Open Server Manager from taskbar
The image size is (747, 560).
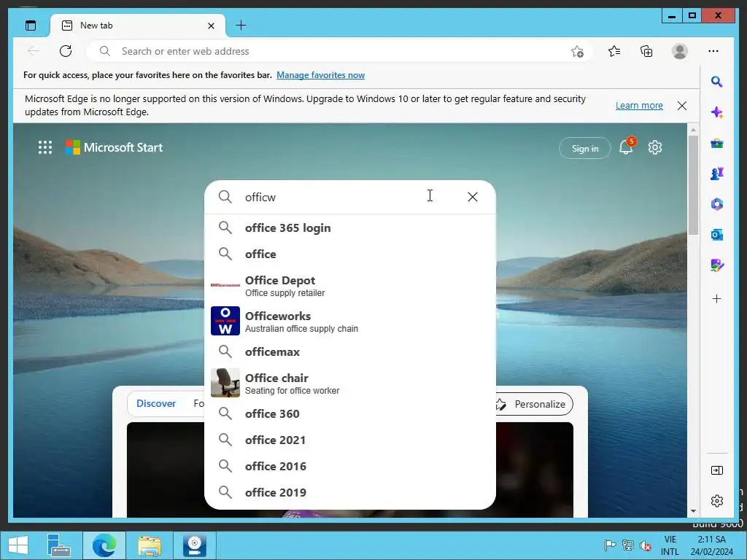58,545
